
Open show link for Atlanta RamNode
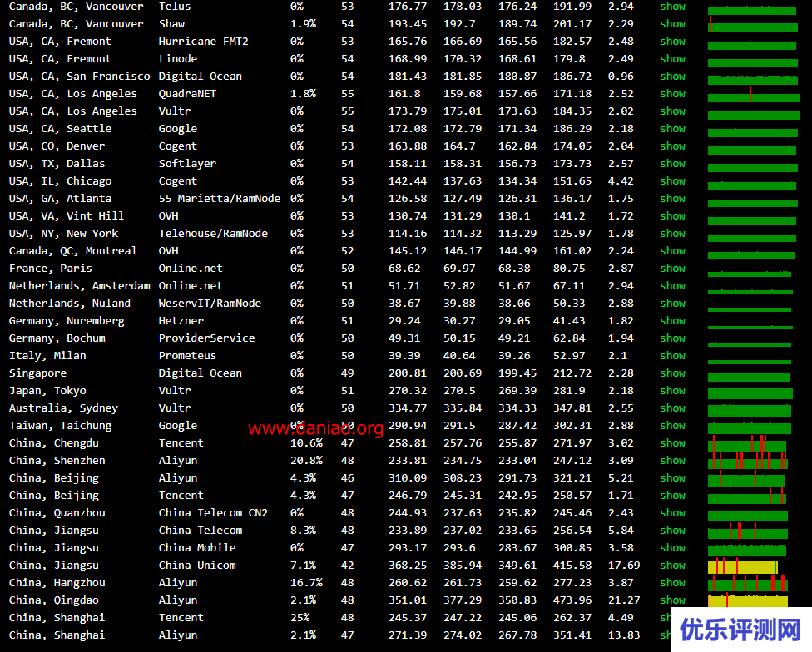[x=672, y=199]
